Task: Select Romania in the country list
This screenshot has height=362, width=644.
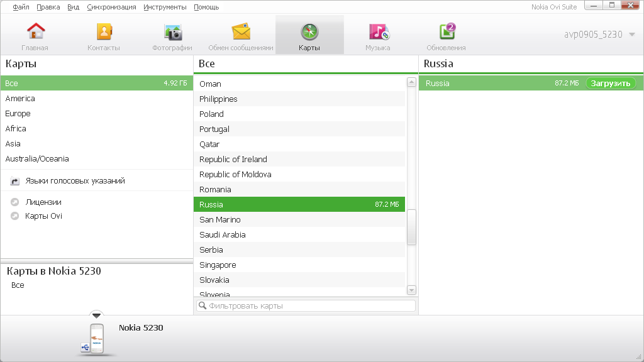Action: 299,190
